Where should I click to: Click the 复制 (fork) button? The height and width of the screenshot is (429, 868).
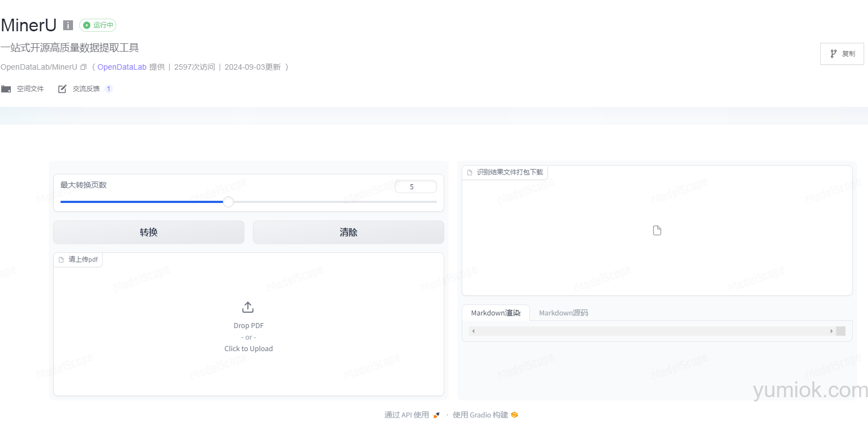coord(842,54)
